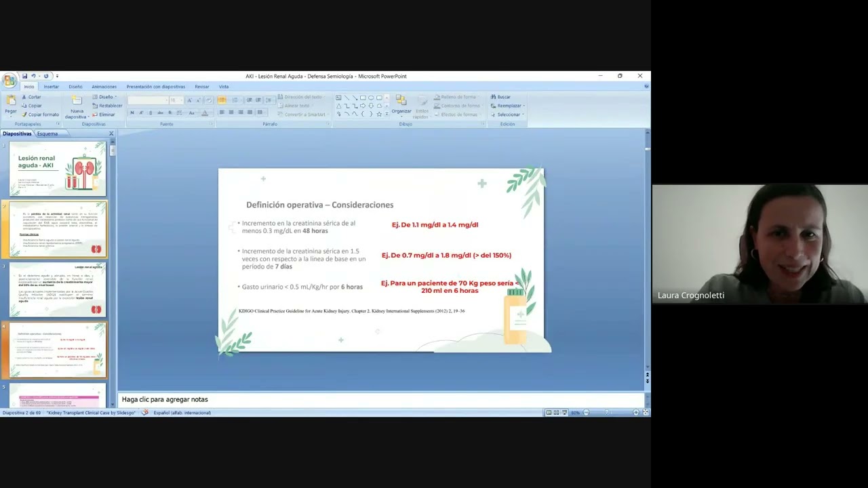Switch to slide sorter view
Image resolution: width=868 pixels, height=488 pixels.
click(x=556, y=412)
